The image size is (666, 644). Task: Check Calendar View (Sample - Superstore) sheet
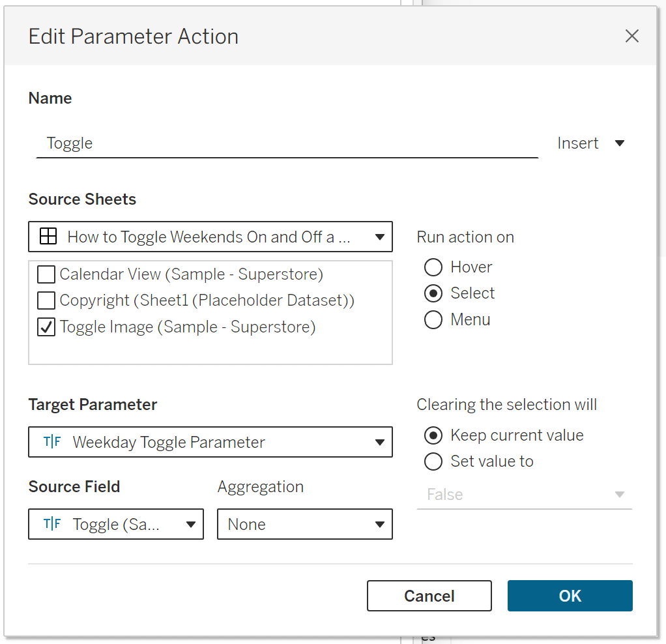click(x=46, y=274)
